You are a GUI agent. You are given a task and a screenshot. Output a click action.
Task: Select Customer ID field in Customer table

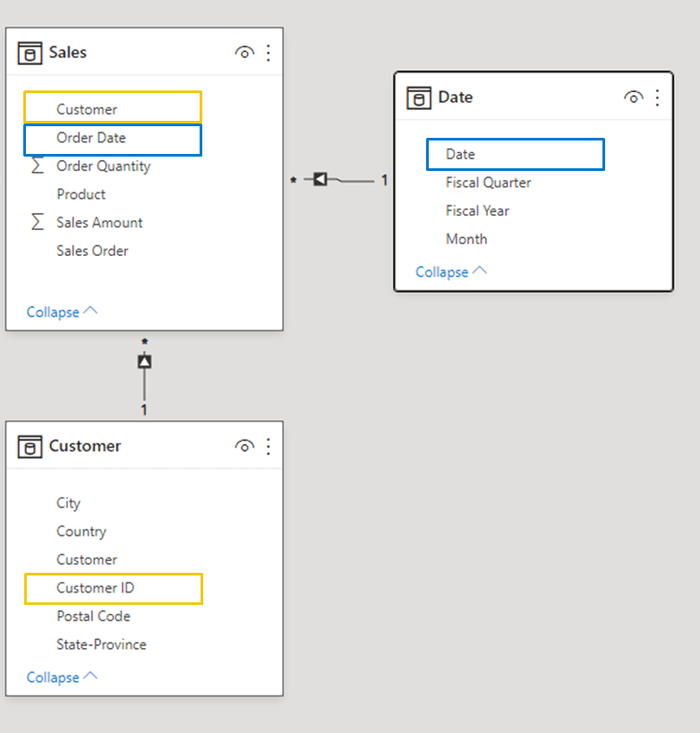point(95,588)
